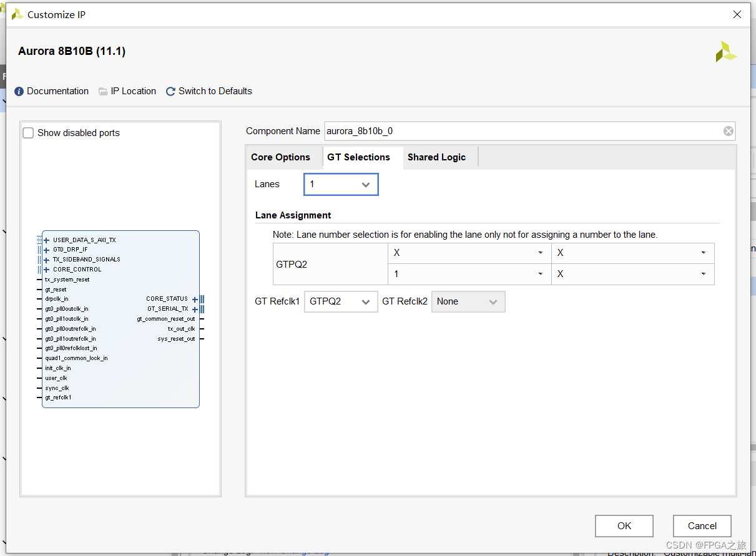Viewport: 756px width, 556px height.
Task: Click the gt0_pll0refclklost_in port label
Action: [71, 348]
